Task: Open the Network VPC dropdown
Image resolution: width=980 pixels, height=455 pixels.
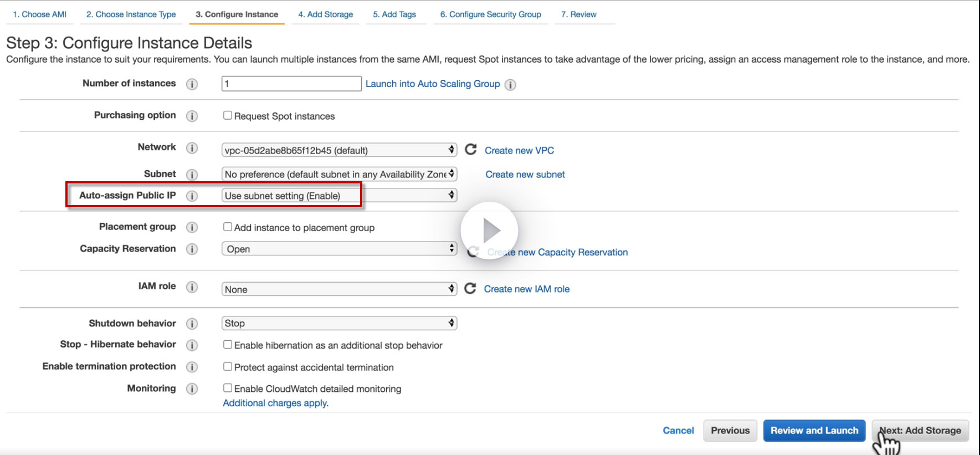Action: pyautogui.click(x=339, y=150)
